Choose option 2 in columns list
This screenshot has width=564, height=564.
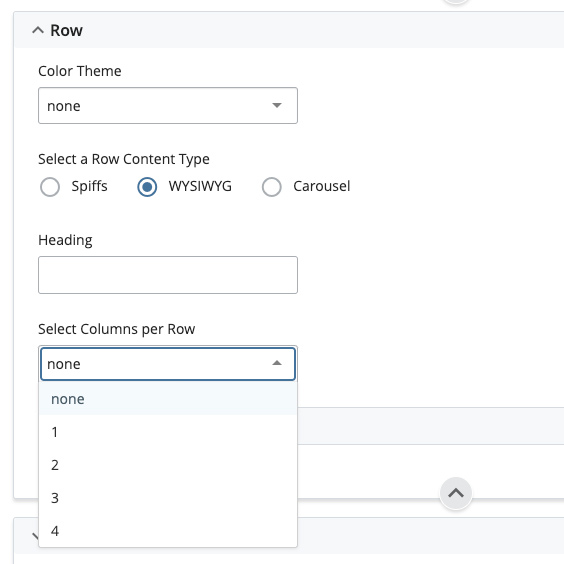pos(168,465)
